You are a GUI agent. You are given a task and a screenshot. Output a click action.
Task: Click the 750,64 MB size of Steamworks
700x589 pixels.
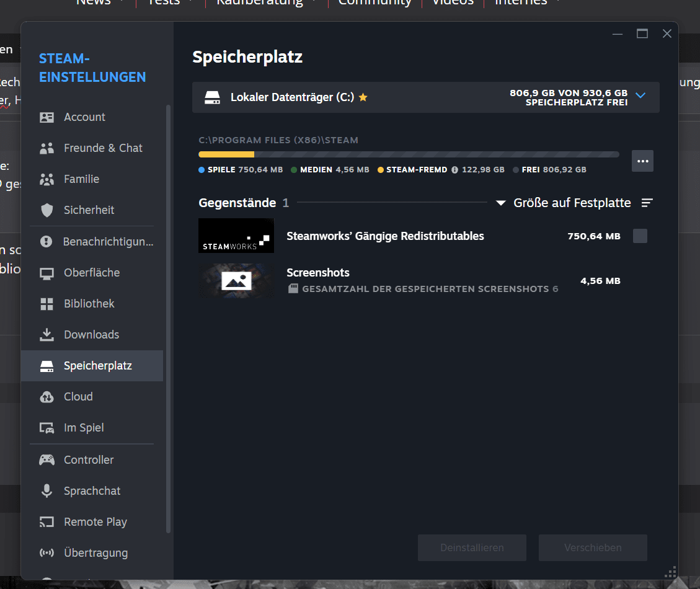(594, 236)
